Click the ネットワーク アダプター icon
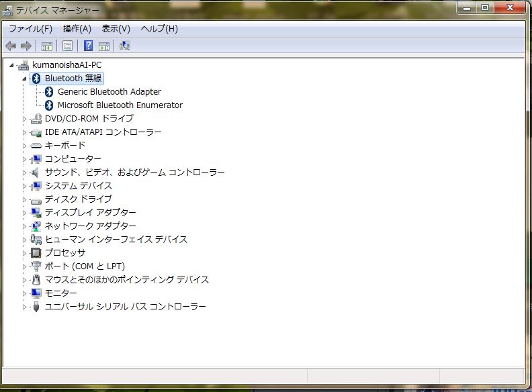This screenshot has width=532, height=392. tap(36, 226)
